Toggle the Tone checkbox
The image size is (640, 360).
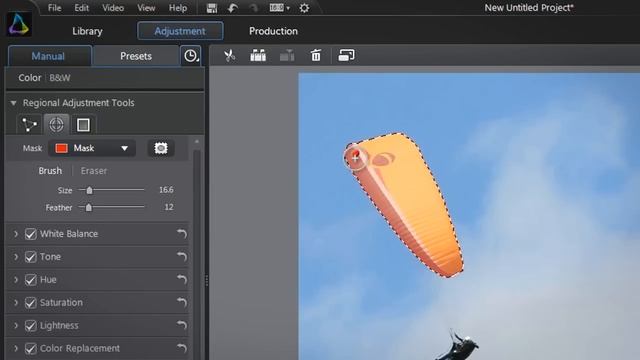31,257
